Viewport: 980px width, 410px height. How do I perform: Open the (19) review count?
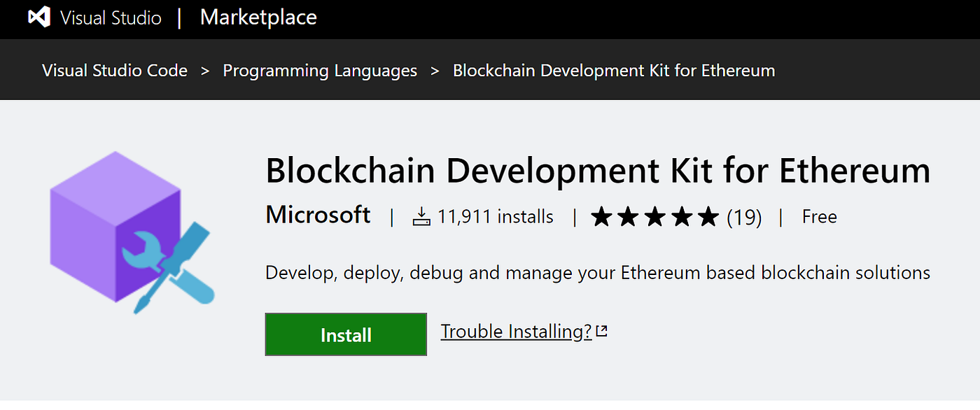[x=744, y=218]
